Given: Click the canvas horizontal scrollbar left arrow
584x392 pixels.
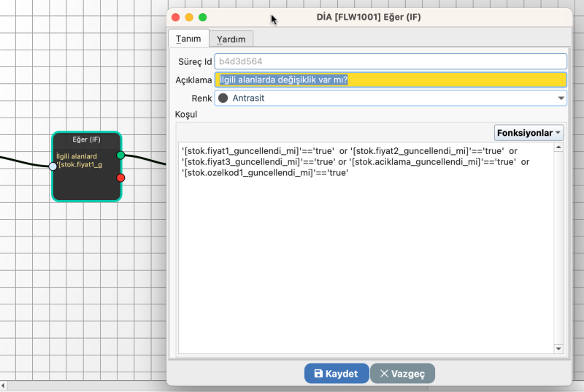Looking at the screenshot, I should [4, 384].
